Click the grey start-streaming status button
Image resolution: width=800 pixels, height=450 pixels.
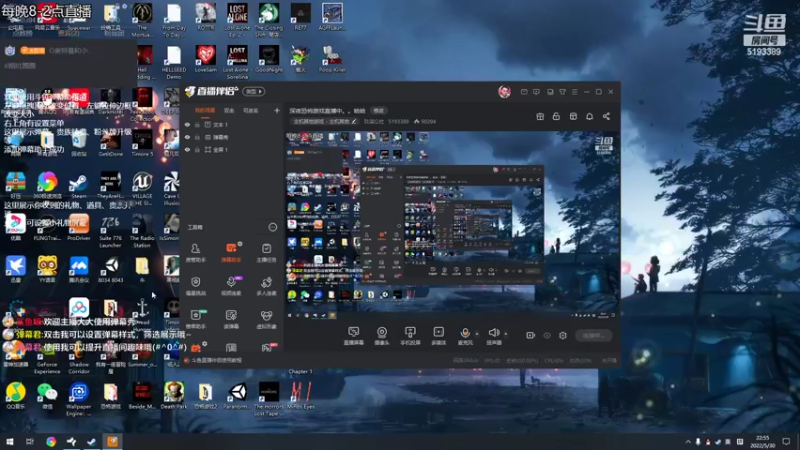(x=593, y=335)
